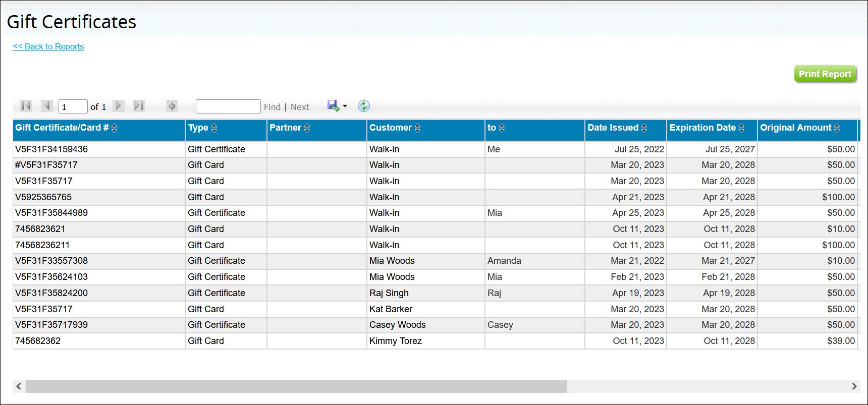Click expiration date Mar 21, 2027
Viewport: 868px width, 405px height.
(x=728, y=261)
